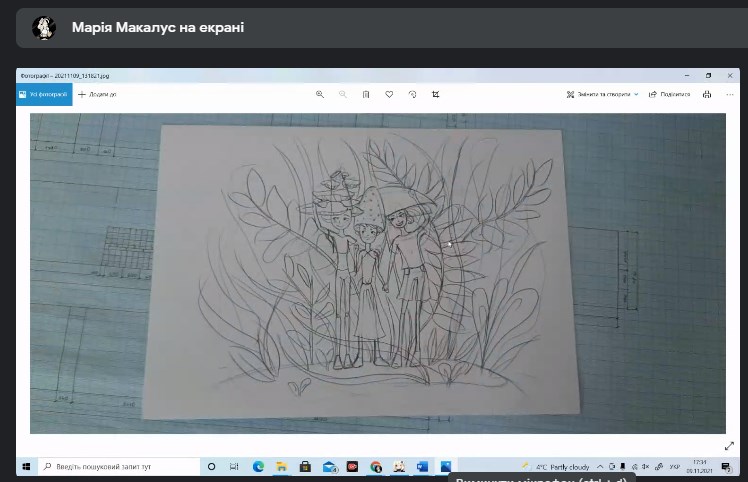Open the notification center icon

point(726,467)
